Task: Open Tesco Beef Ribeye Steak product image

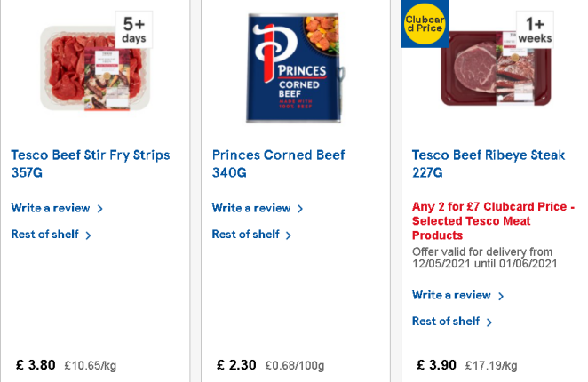Action: [x=497, y=68]
